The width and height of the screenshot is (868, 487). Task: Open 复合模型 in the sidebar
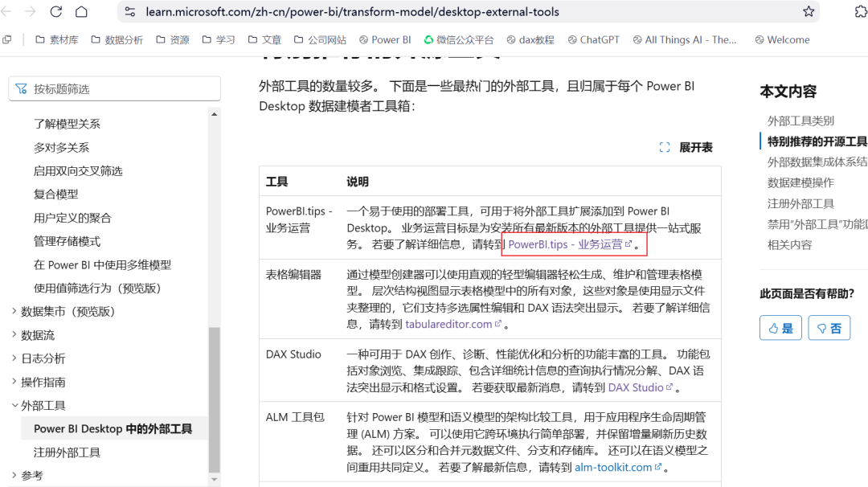click(56, 194)
